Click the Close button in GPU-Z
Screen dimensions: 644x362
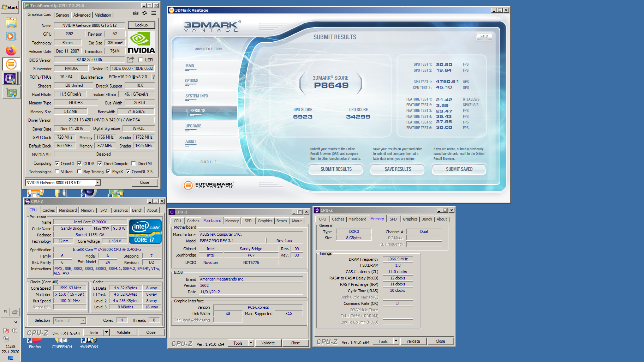click(144, 182)
